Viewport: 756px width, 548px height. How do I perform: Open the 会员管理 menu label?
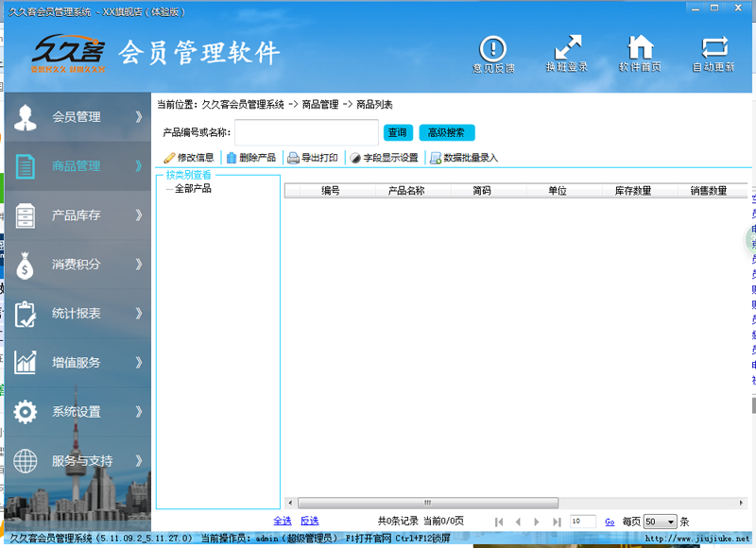click(x=77, y=116)
